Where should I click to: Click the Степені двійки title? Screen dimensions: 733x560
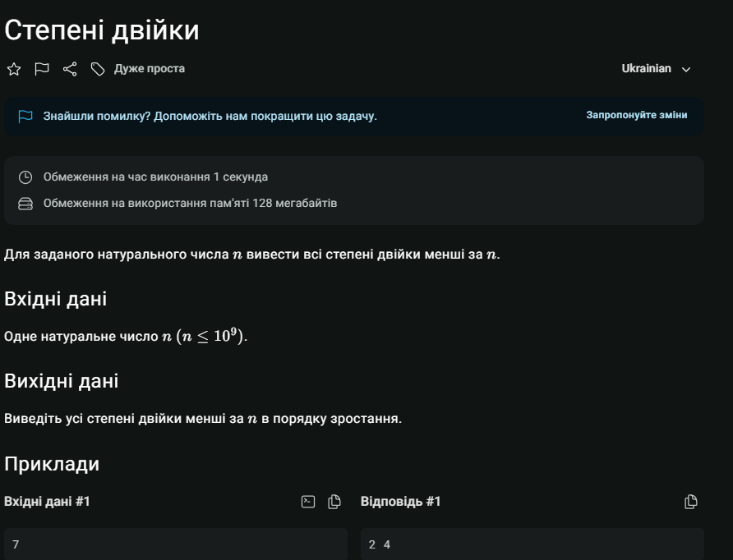point(102,30)
